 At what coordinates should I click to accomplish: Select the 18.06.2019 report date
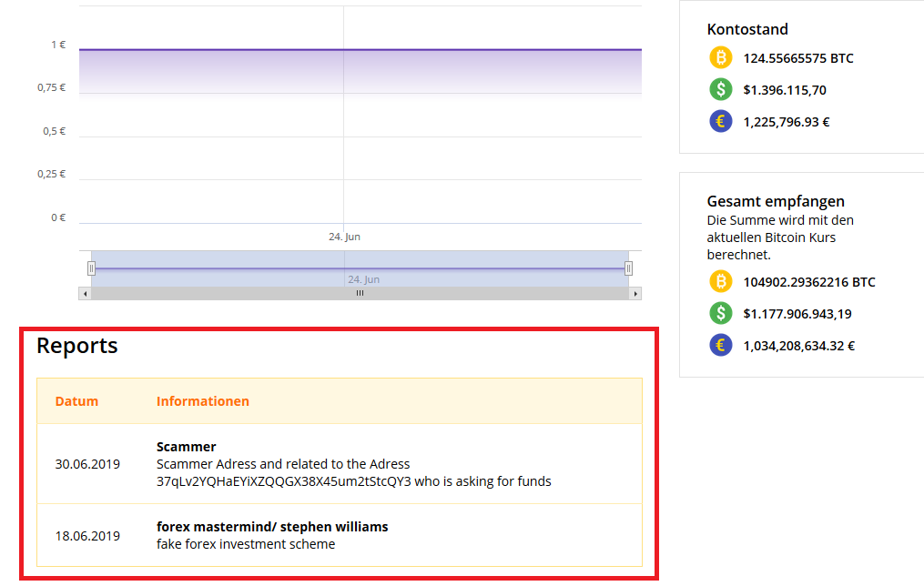click(87, 536)
